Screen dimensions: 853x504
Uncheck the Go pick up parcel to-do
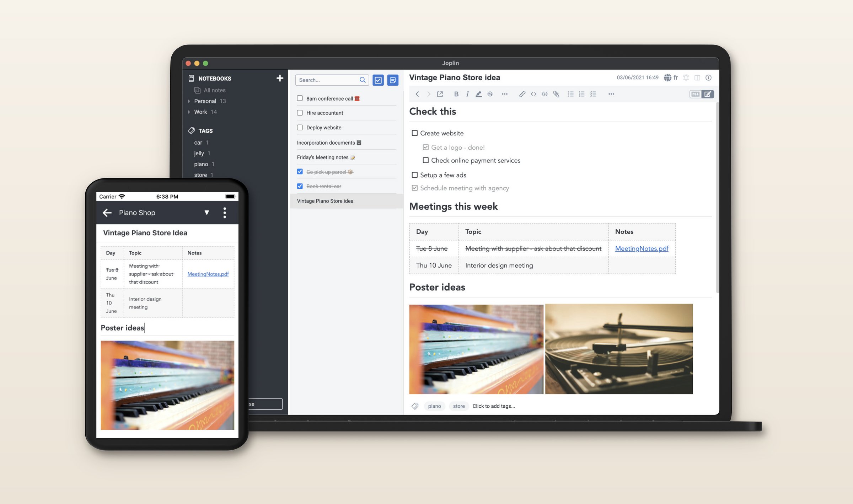(x=300, y=172)
